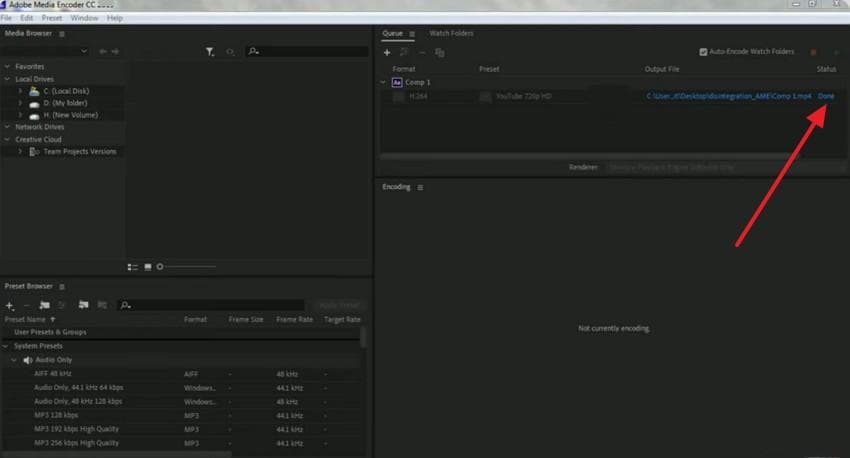Click the Export Presets icon

point(102,305)
